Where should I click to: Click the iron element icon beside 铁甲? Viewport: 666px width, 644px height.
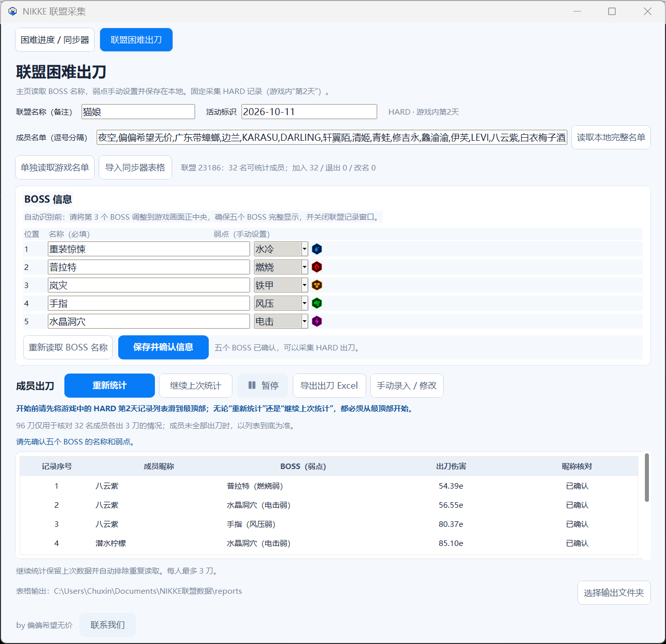317,285
